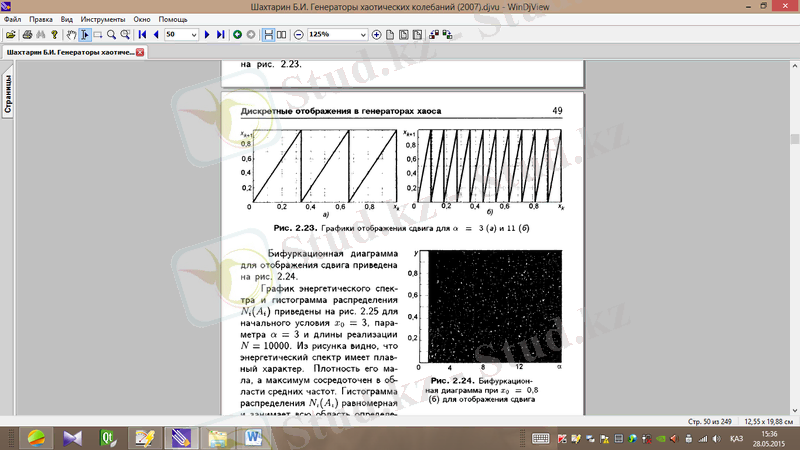The image size is (800, 450).
Task: Select the magnifier zoom tool
Action: pyautogui.click(x=111, y=34)
